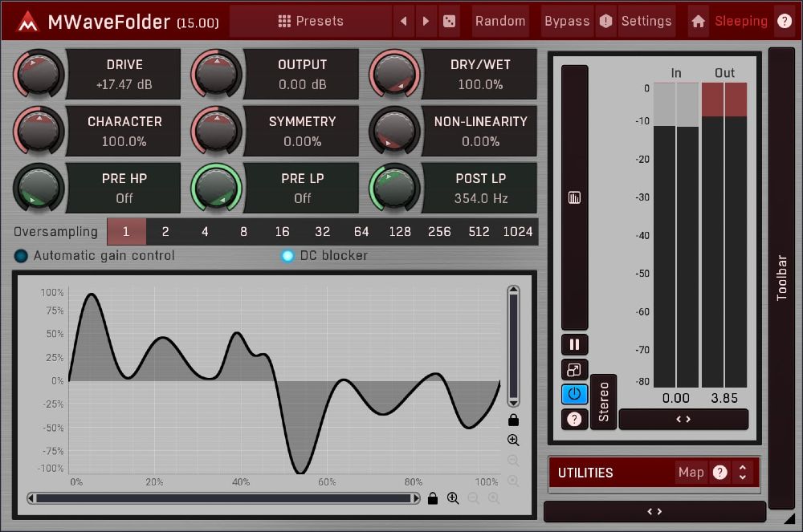Click the NON-LINEARITY knob
Viewport: 803px width, 532px height.
pos(394,131)
